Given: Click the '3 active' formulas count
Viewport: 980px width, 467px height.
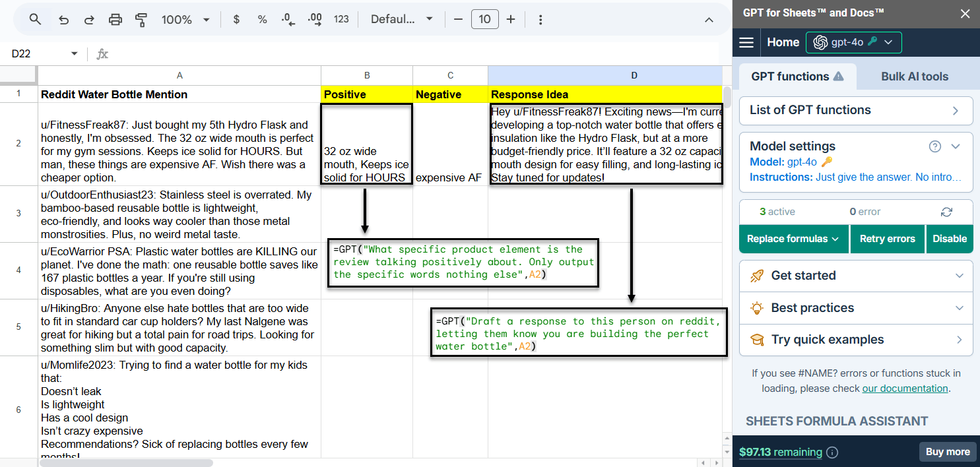Looking at the screenshot, I should [777, 212].
